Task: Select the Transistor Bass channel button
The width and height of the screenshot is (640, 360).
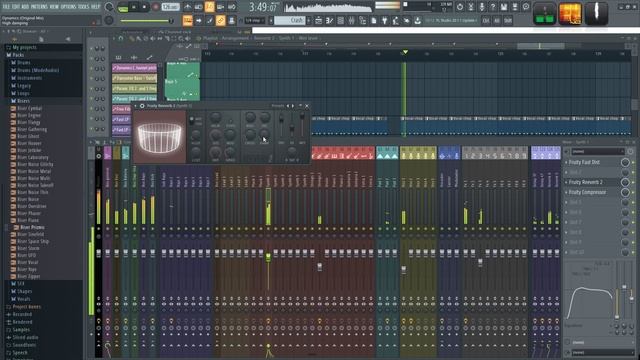Action: pyautogui.click(x=134, y=78)
